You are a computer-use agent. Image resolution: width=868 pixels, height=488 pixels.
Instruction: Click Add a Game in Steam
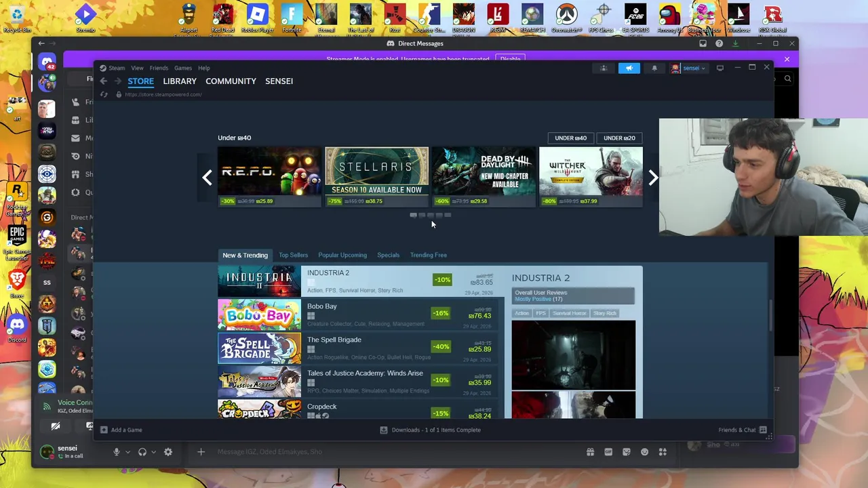(x=121, y=430)
